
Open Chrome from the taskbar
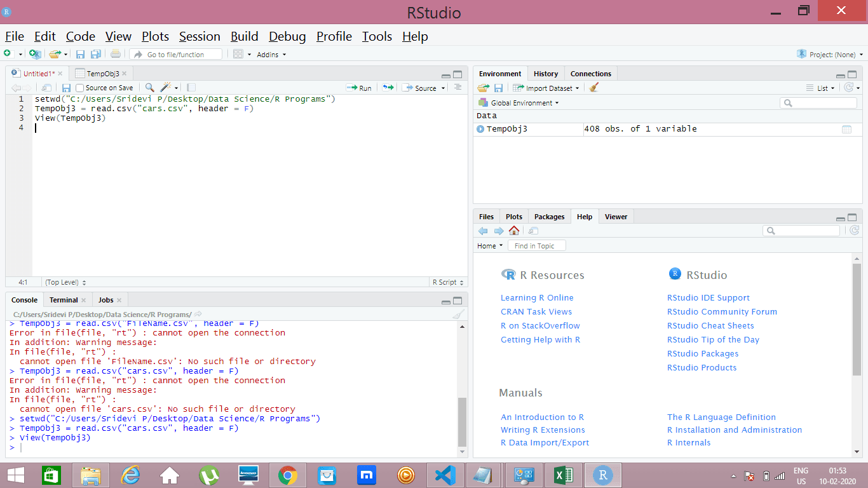click(x=288, y=475)
